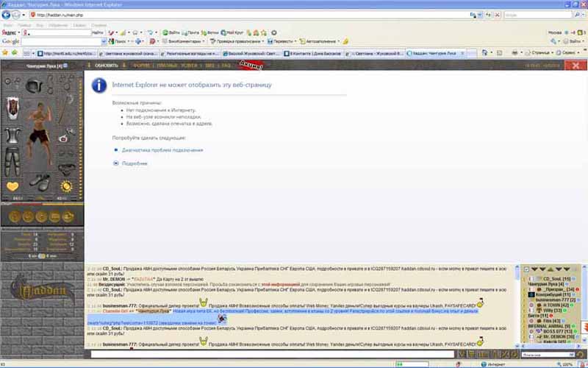
Task: Click the helmet equipment slot
Action: (34, 85)
